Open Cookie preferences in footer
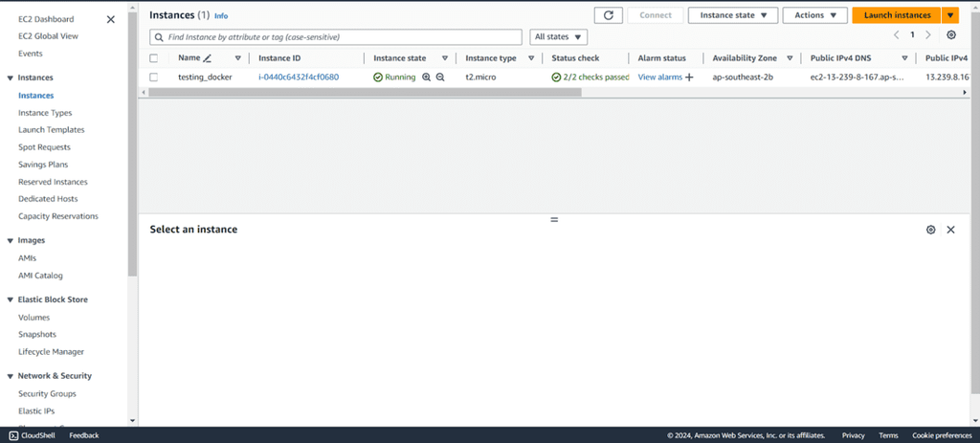980x443 pixels. click(x=942, y=435)
